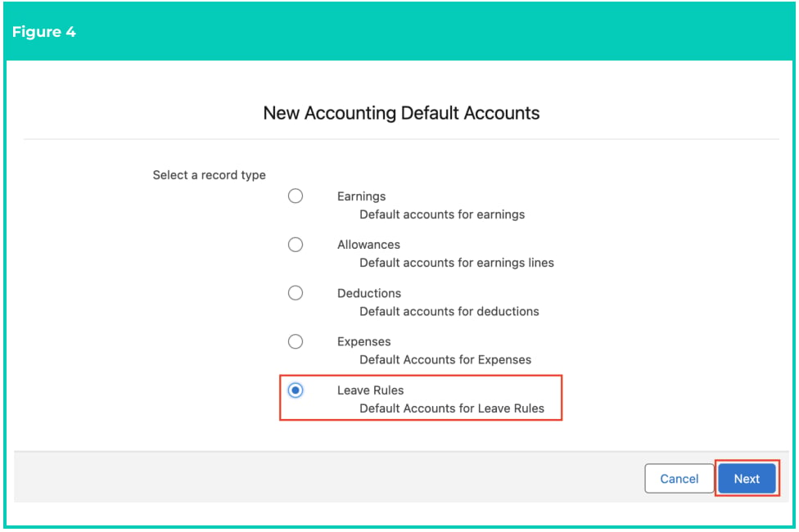Click the "Deductions" label text
799x532 pixels.
[369, 293]
